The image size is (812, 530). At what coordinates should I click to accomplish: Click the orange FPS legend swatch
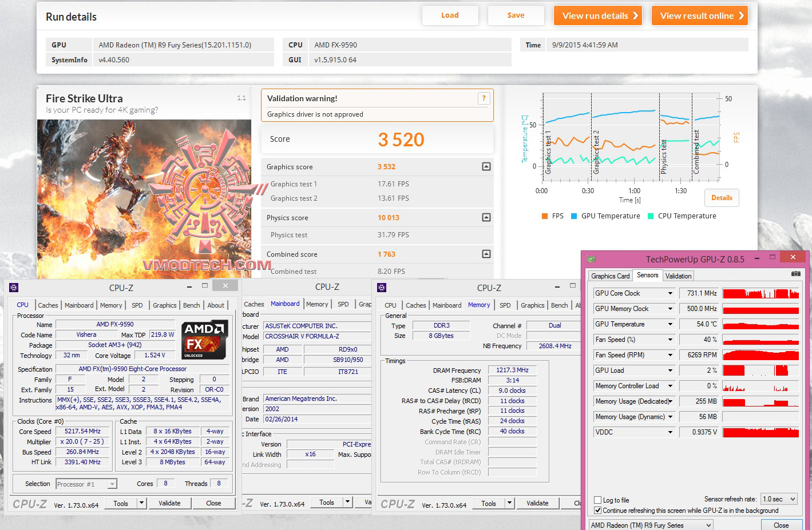pos(545,216)
